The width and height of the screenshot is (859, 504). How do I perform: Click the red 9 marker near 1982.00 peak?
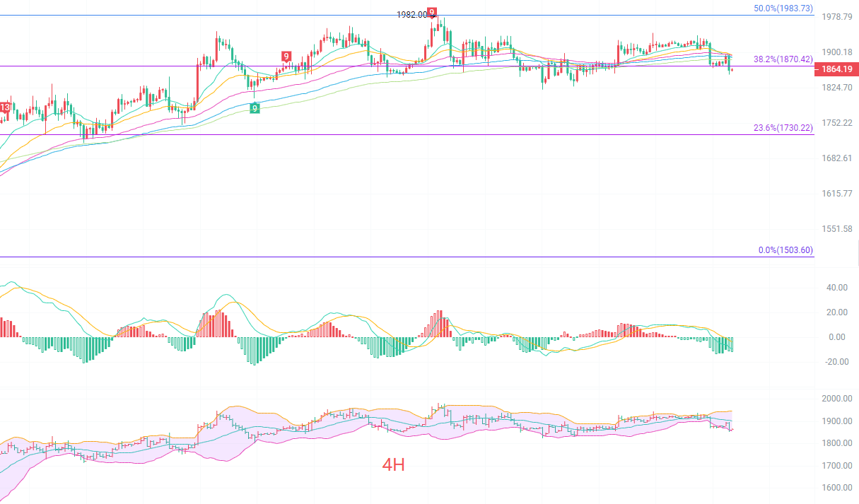click(432, 13)
